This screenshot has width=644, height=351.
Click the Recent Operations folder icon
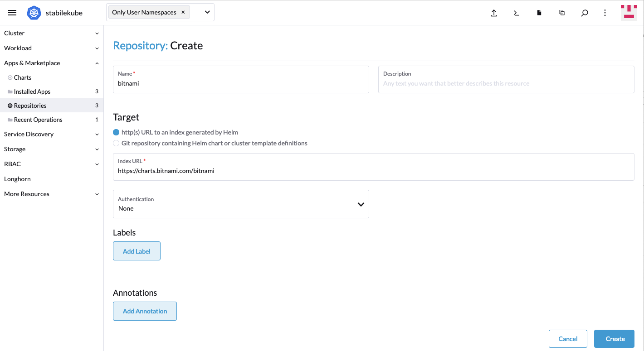pyautogui.click(x=10, y=120)
